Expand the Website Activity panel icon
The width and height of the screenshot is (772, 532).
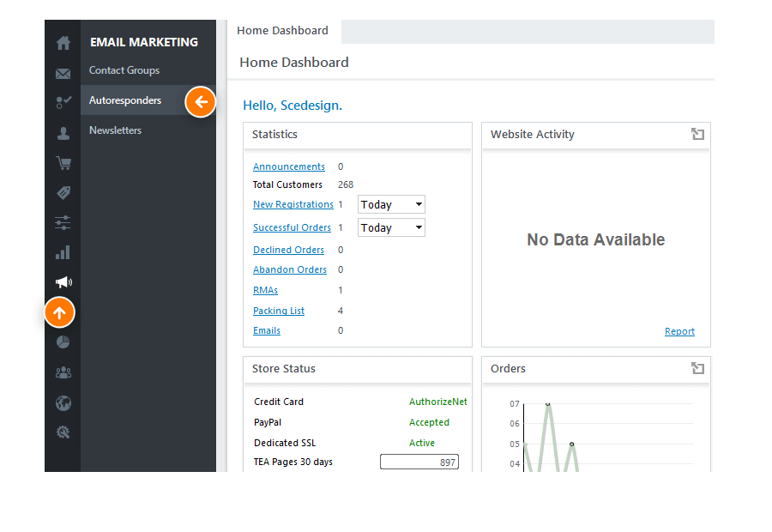[697, 134]
